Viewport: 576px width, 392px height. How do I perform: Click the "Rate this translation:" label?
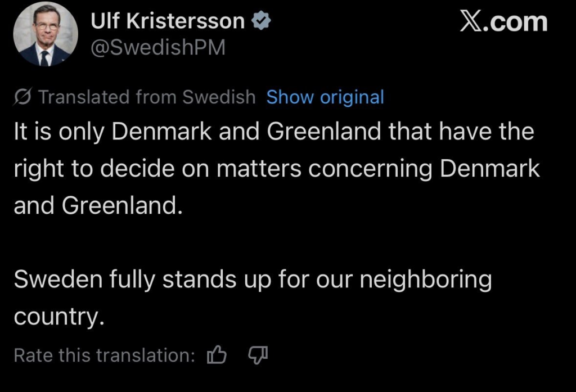[x=104, y=355]
